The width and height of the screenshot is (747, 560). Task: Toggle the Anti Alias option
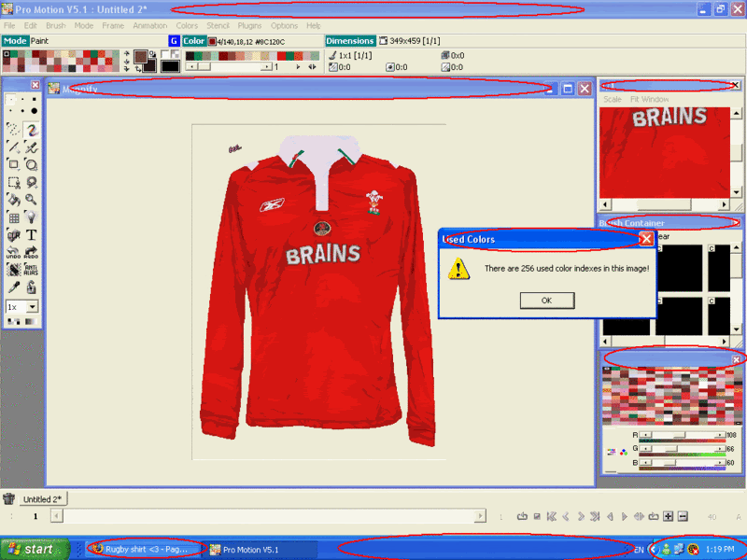point(31,270)
